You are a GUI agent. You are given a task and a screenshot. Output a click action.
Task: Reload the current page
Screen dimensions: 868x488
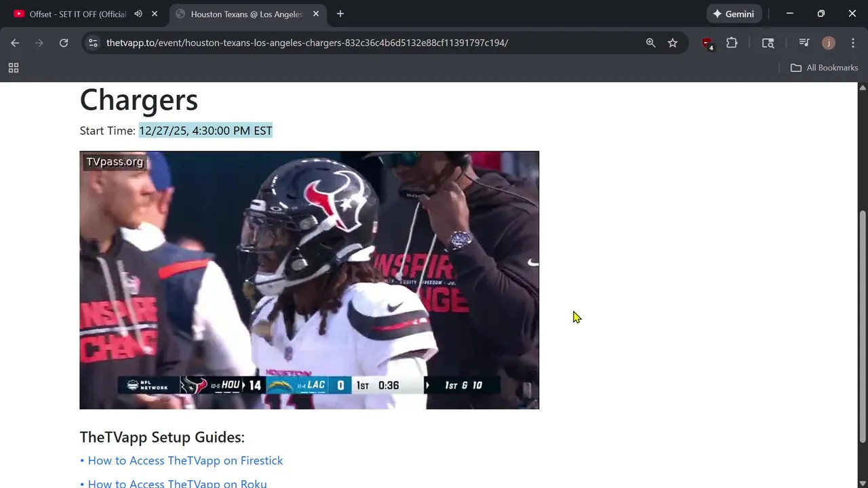point(64,43)
